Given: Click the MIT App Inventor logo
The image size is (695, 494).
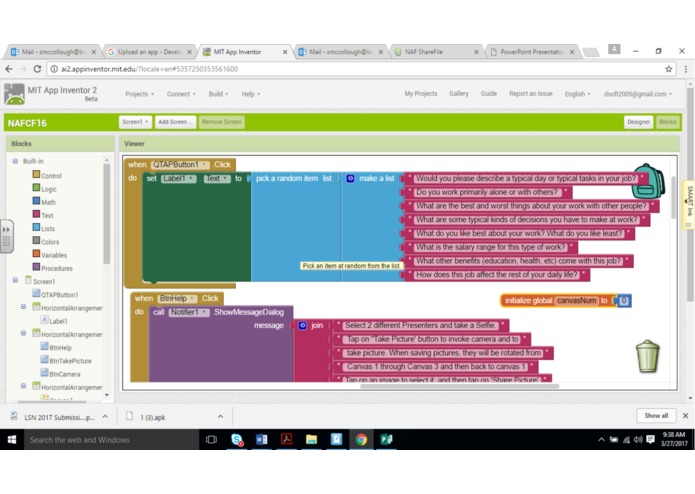Looking at the screenshot, I should pyautogui.click(x=14, y=94).
